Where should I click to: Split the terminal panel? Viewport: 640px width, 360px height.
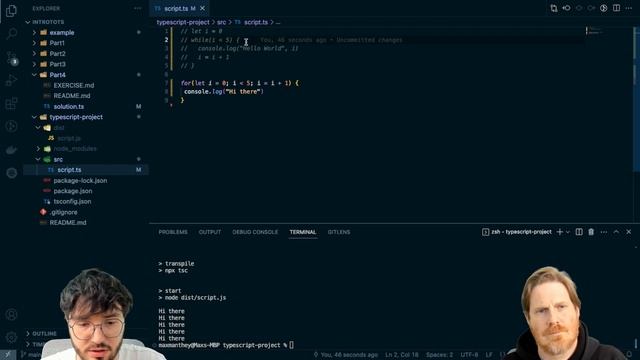pyautogui.click(x=579, y=232)
